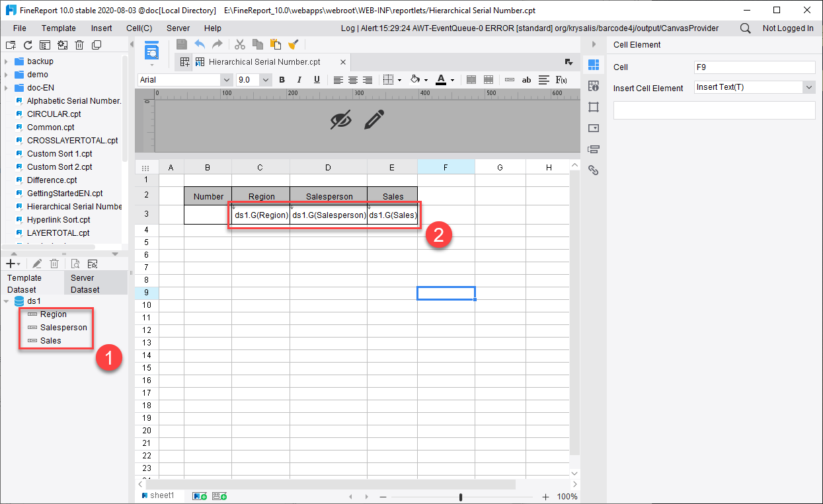This screenshot has height=504, width=823.
Task: Open font color picker swatch
Action: click(x=441, y=80)
